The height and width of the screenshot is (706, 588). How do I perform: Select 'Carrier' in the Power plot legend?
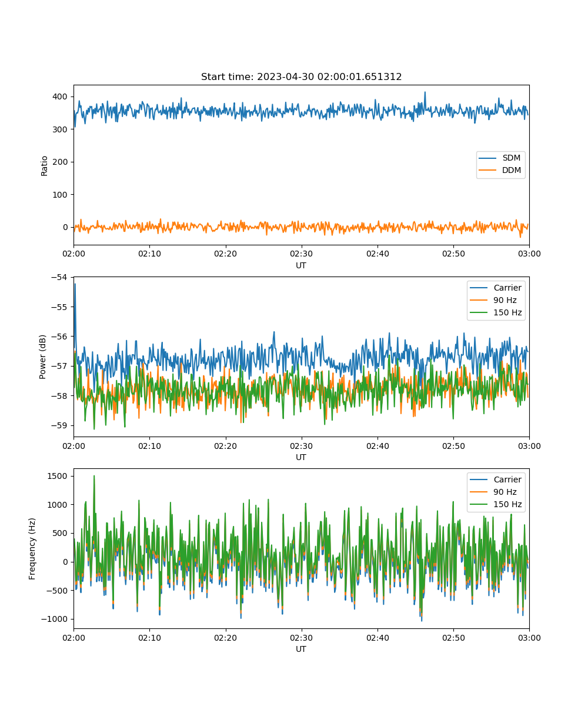pos(507,288)
